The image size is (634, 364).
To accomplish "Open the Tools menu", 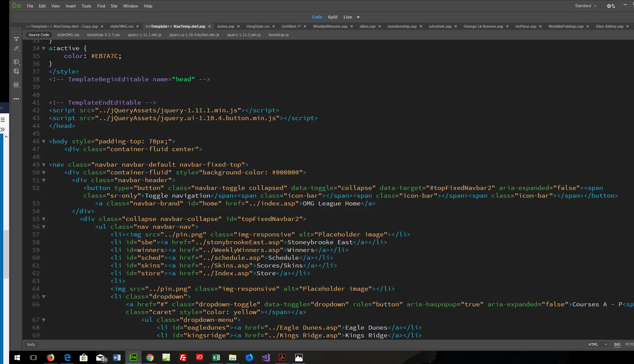I will [86, 6].
